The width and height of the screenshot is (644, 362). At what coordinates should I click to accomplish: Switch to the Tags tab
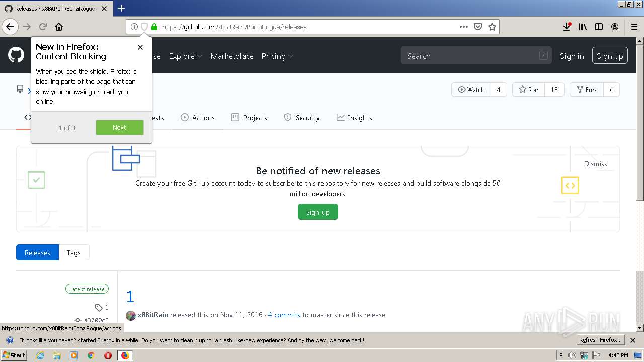tap(74, 253)
